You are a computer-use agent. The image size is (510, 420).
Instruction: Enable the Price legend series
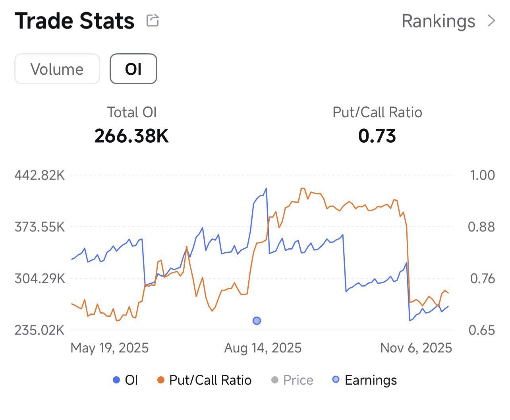292,380
